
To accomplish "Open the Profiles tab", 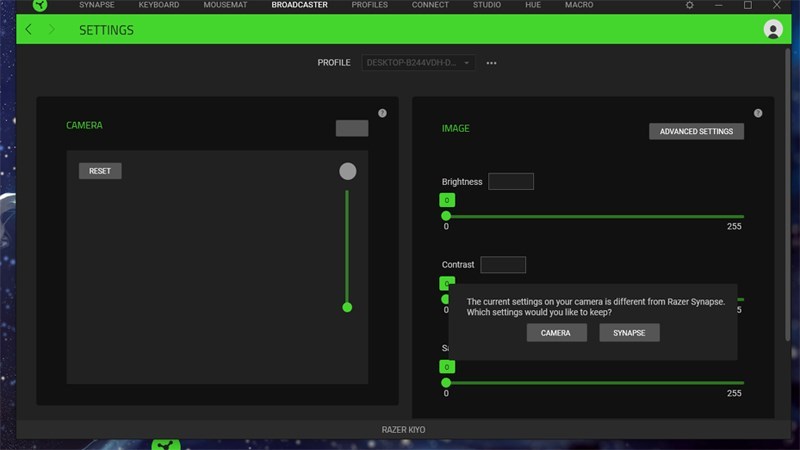I will pyautogui.click(x=369, y=5).
